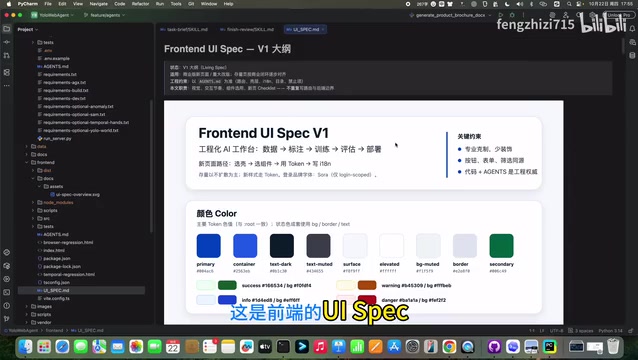Click frontend in the breadcrumb bar
The height and width of the screenshot is (360, 638).
[54, 330]
